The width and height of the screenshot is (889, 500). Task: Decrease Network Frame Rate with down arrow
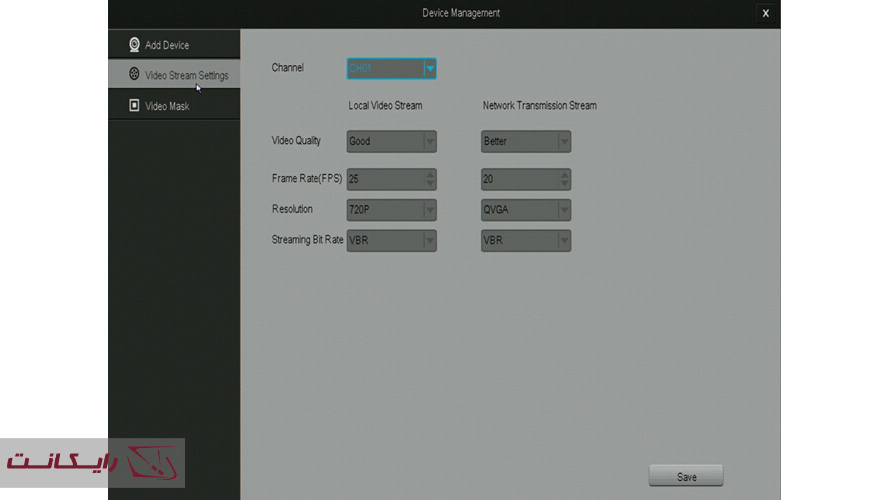(x=564, y=185)
